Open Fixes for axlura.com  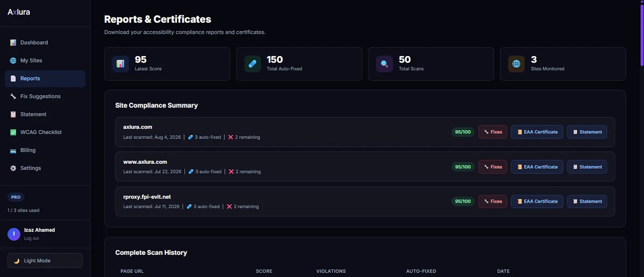(493, 132)
